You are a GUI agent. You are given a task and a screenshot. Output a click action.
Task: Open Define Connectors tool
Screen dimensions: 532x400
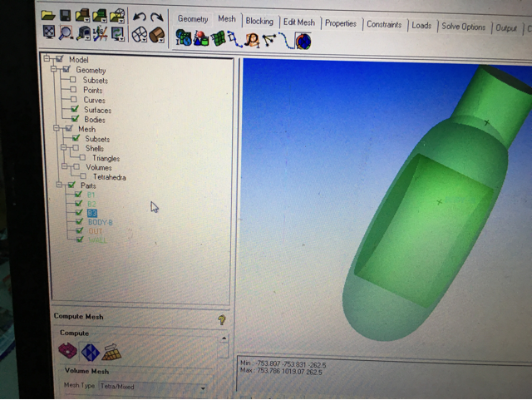269,40
